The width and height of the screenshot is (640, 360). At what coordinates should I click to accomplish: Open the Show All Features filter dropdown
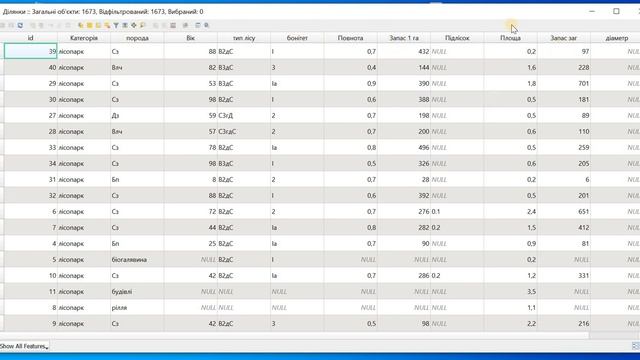click(x=24, y=346)
